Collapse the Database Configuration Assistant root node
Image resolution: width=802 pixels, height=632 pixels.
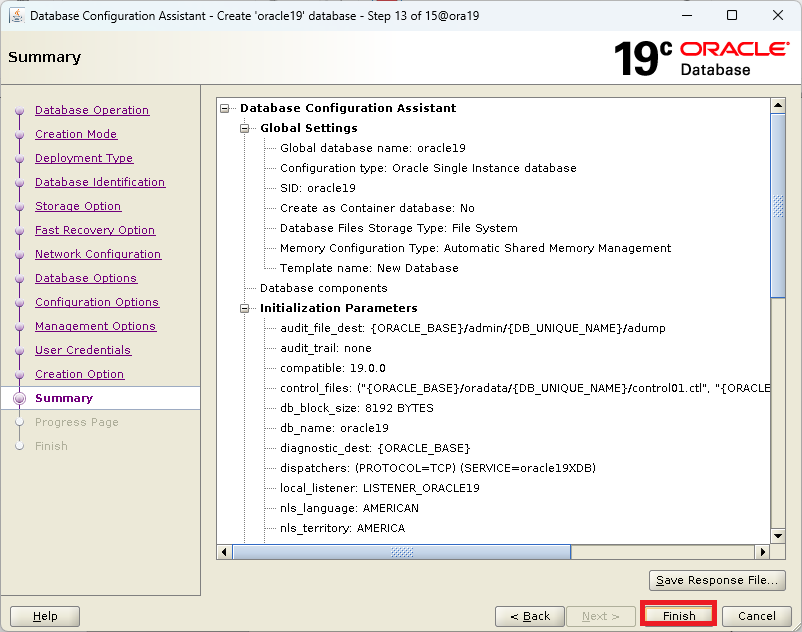pos(225,108)
